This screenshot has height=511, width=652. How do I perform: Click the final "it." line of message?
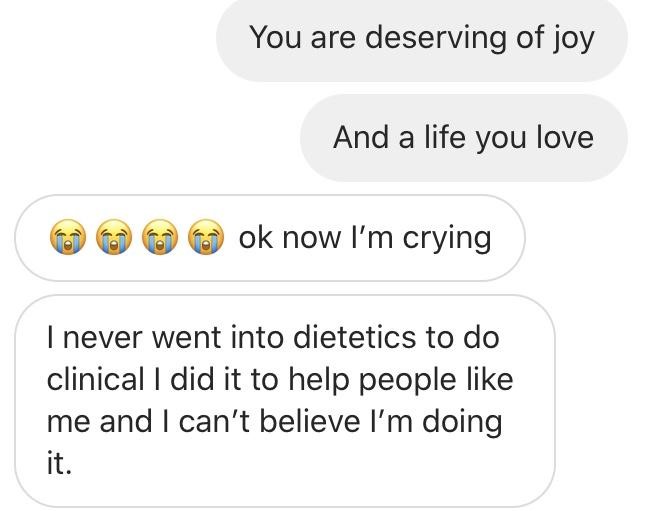59,463
